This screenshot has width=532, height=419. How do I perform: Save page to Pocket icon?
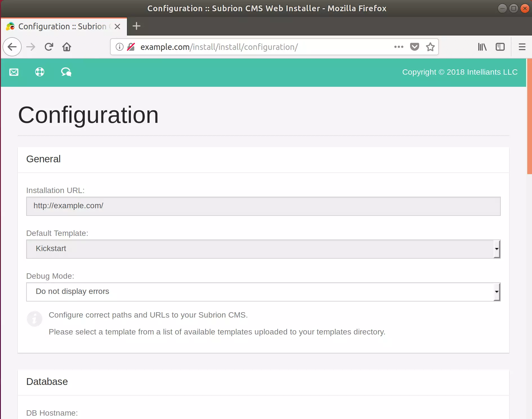coord(415,47)
